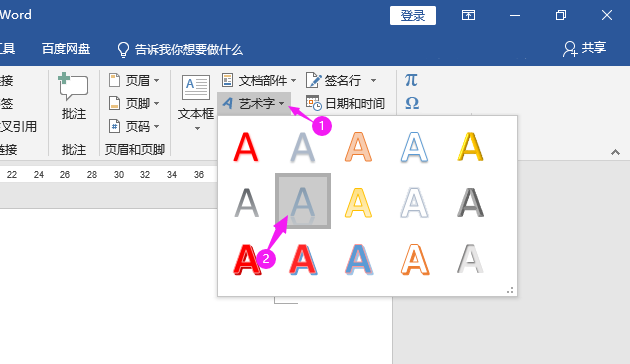The height and width of the screenshot is (364, 630).
Task: Expand the 文本框 dropdown arrow
Action: [197, 129]
